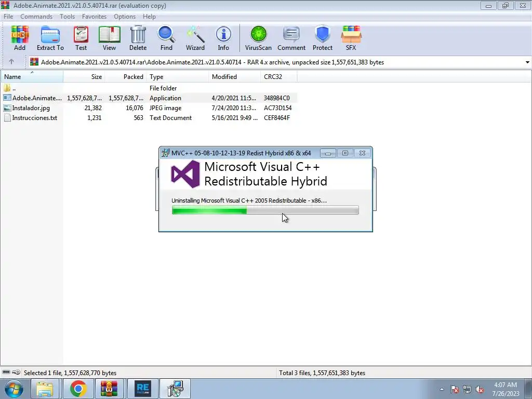532x399 pixels.
Task: Click the CRC32 value AC73D154
Action: [277, 108]
